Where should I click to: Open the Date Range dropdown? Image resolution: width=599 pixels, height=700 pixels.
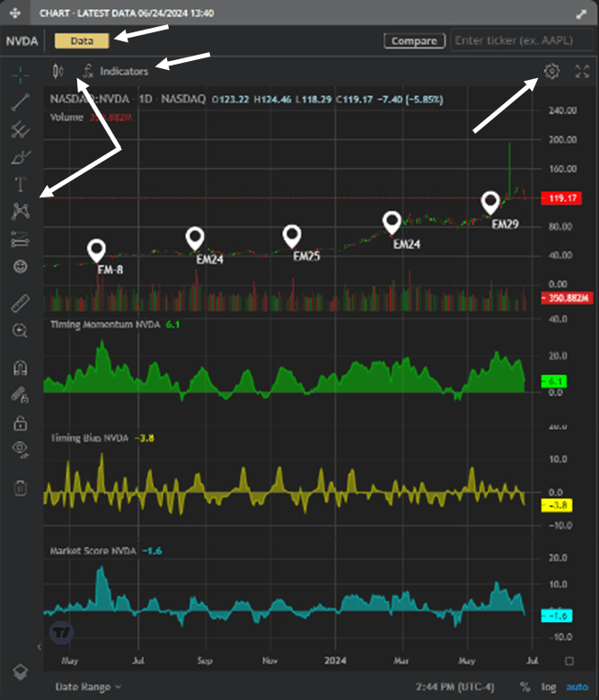point(88,687)
